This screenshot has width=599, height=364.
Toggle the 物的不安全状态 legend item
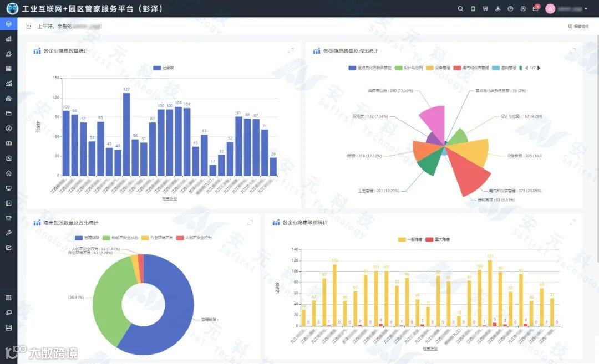coord(120,238)
